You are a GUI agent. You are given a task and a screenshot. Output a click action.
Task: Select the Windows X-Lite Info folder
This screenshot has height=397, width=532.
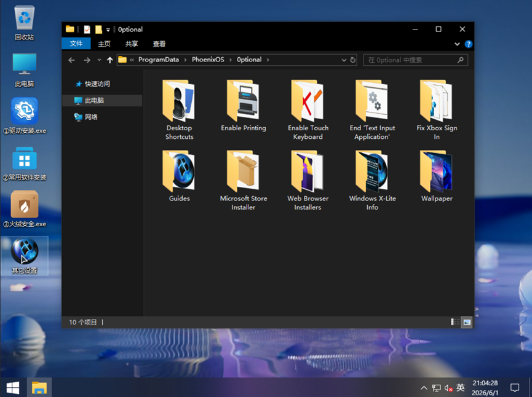pyautogui.click(x=372, y=180)
